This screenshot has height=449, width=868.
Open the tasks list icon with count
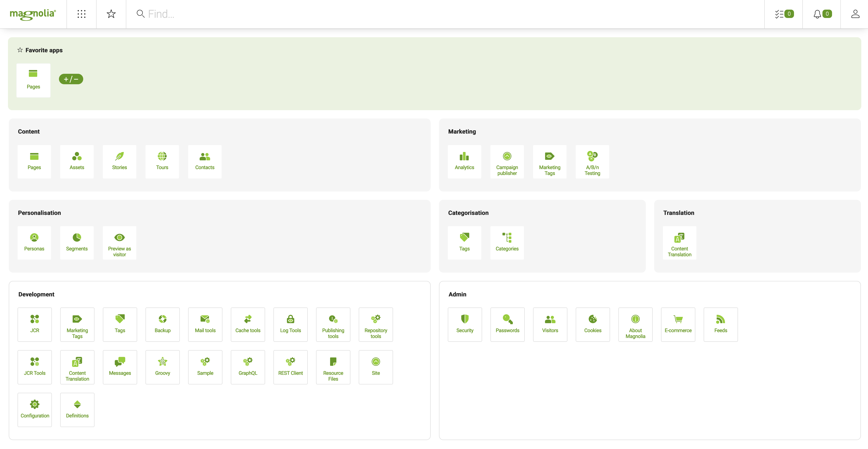click(x=784, y=14)
